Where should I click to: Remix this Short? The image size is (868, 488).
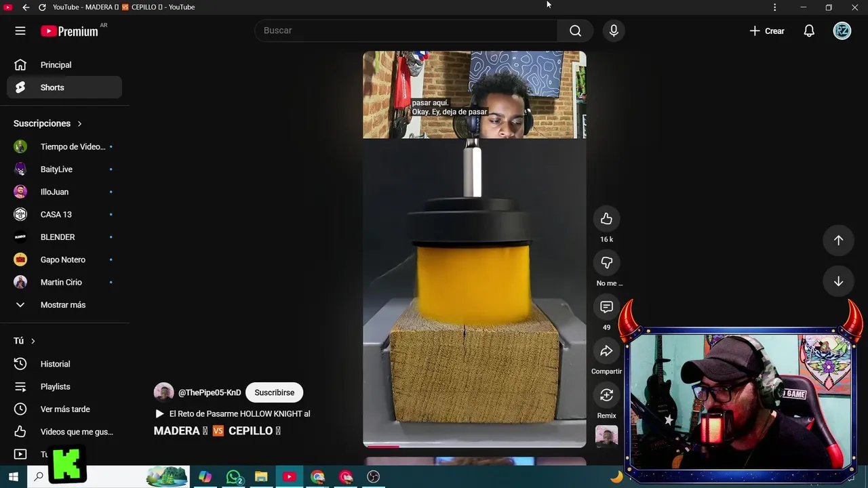click(606, 395)
